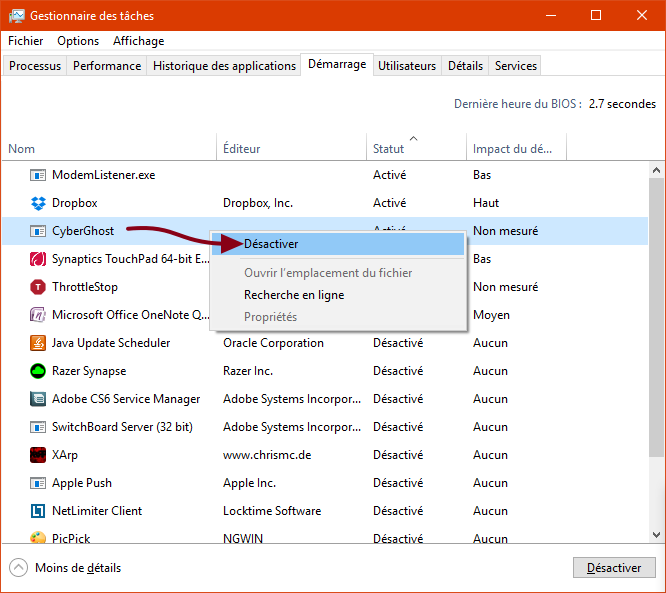Click the scrollbar down arrow
Screen dimensions: 666x593
(x=656, y=535)
